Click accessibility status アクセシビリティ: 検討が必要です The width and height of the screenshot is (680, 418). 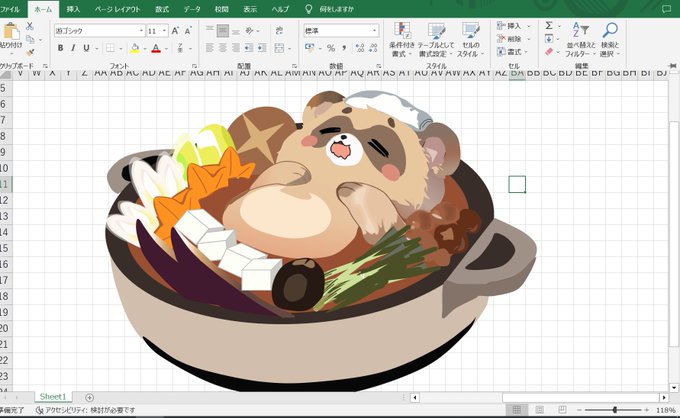[x=85, y=410]
